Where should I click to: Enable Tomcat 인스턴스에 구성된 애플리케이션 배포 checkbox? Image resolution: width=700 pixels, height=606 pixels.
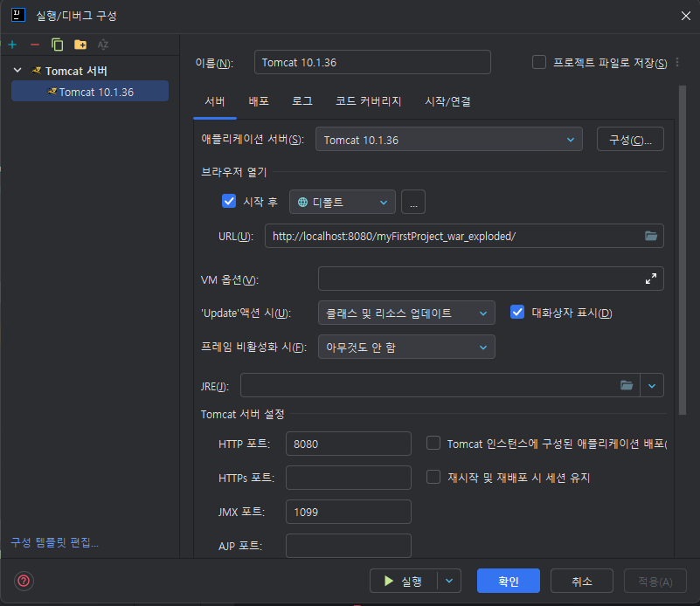point(433,444)
